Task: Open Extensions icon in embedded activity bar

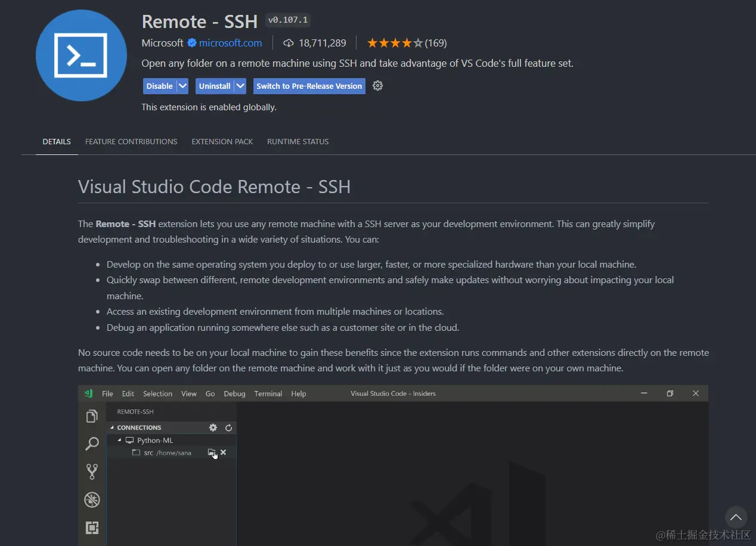Action: [92, 528]
